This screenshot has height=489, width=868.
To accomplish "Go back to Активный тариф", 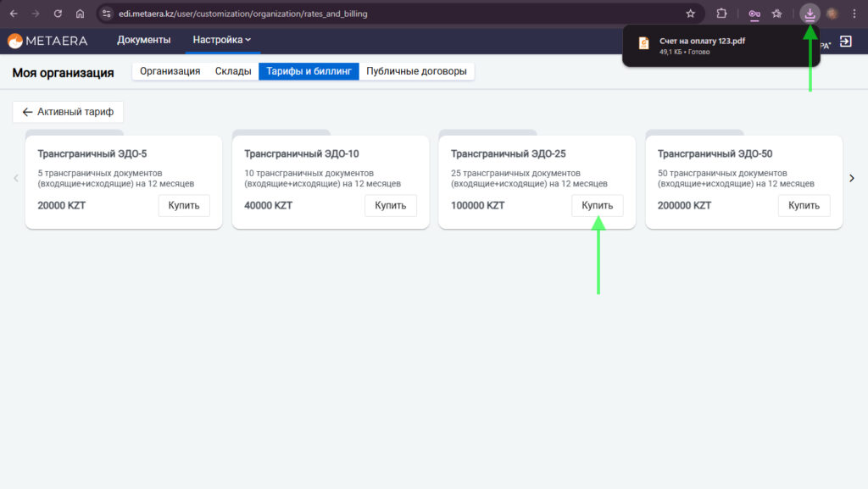I will click(x=68, y=112).
